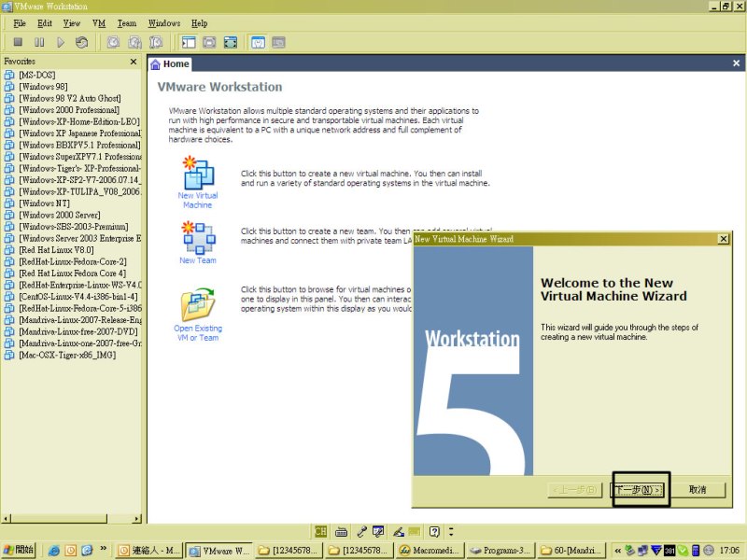This screenshot has width=747, height=560.
Task: Click 下一步(N) Next button in wizard
Action: (x=638, y=489)
